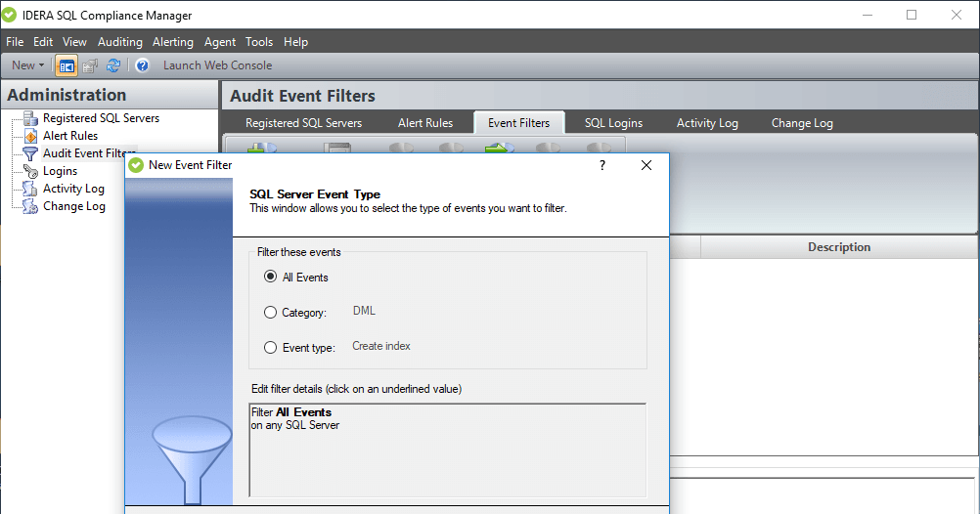Viewport: 980px width, 514px height.
Task: Open the Auditing menu
Action: (x=120, y=42)
